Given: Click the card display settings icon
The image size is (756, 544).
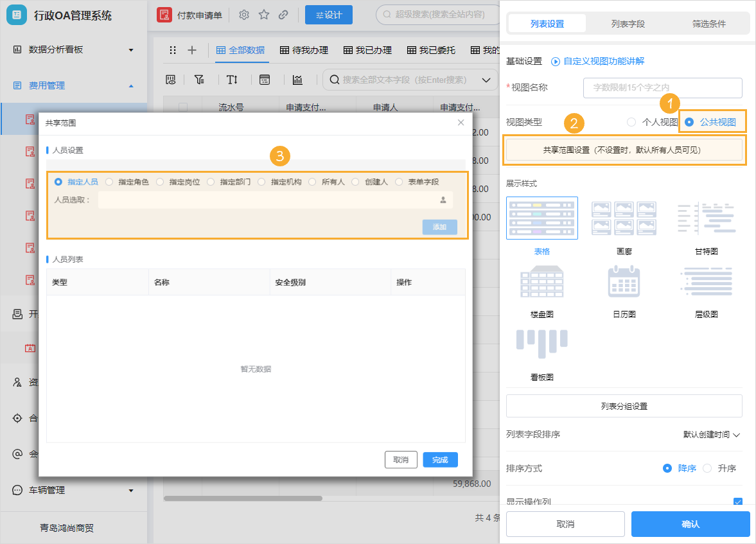Looking at the screenshot, I should click(x=265, y=80).
